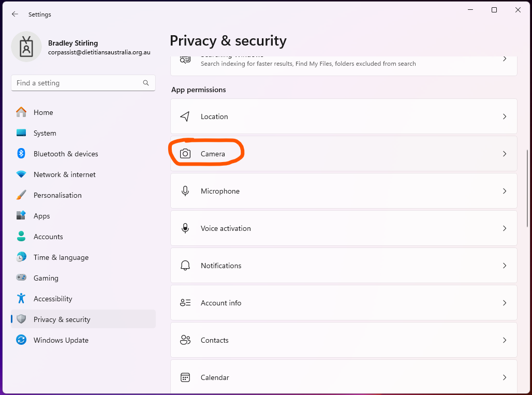Go to Windows Update section

coord(61,340)
